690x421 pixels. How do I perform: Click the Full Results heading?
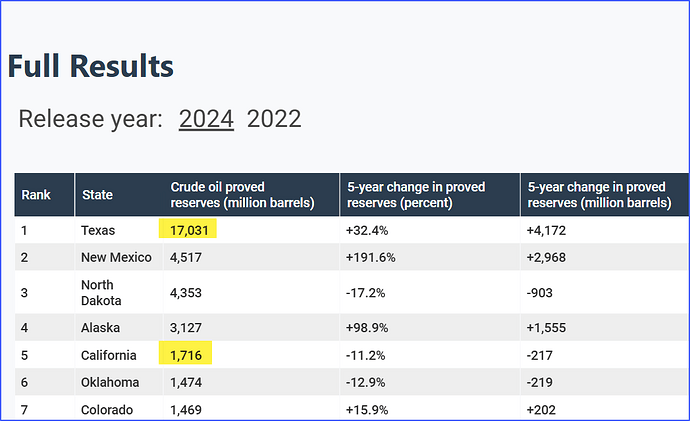click(x=91, y=66)
